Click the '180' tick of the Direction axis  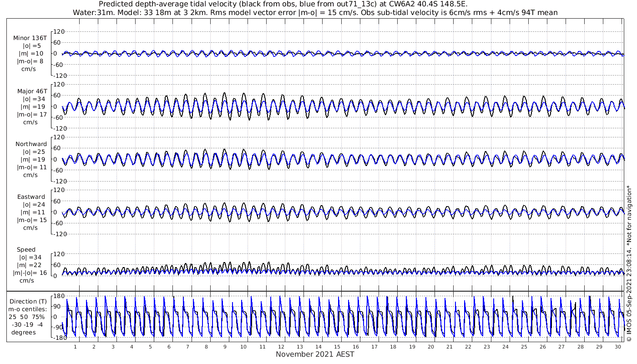[60, 296]
